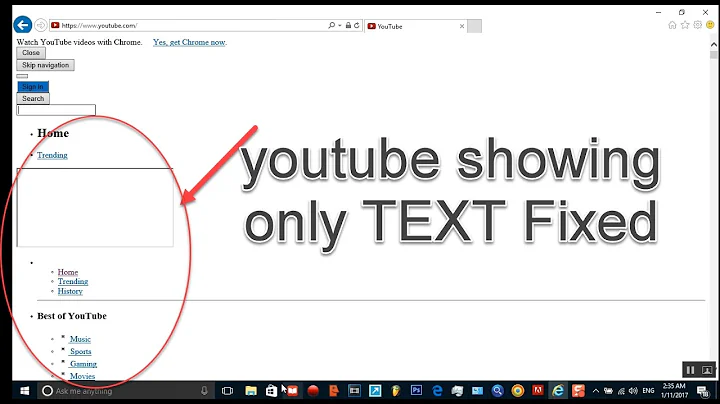This screenshot has height=404, width=720.
Task: Click the browser Home icon
Action: [672, 25]
